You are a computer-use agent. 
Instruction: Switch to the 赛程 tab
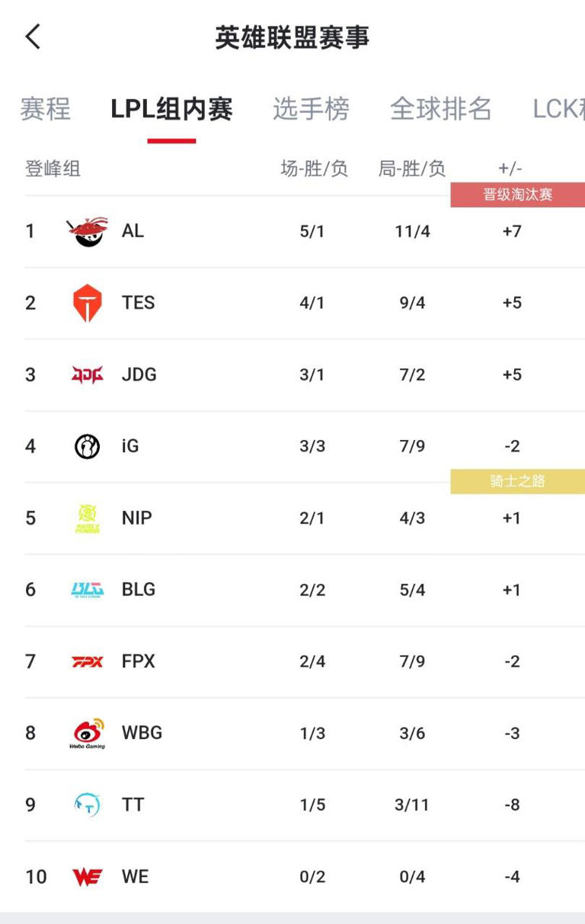pos(45,109)
